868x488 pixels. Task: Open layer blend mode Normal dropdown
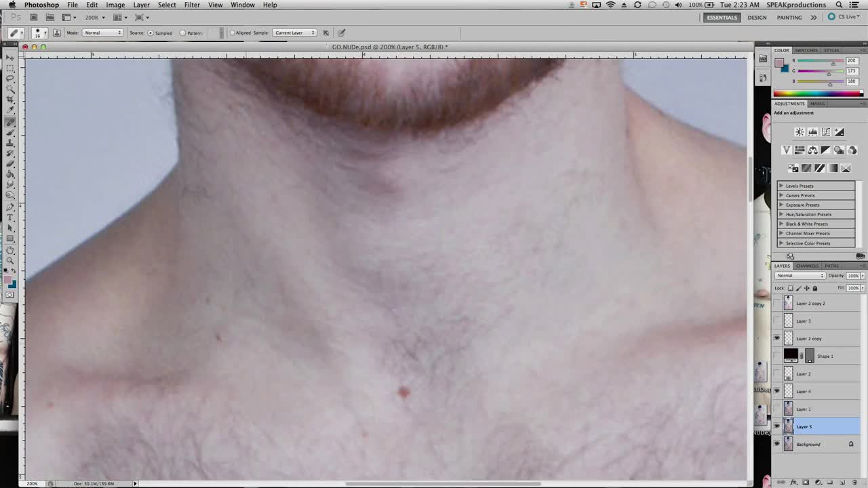tap(800, 276)
